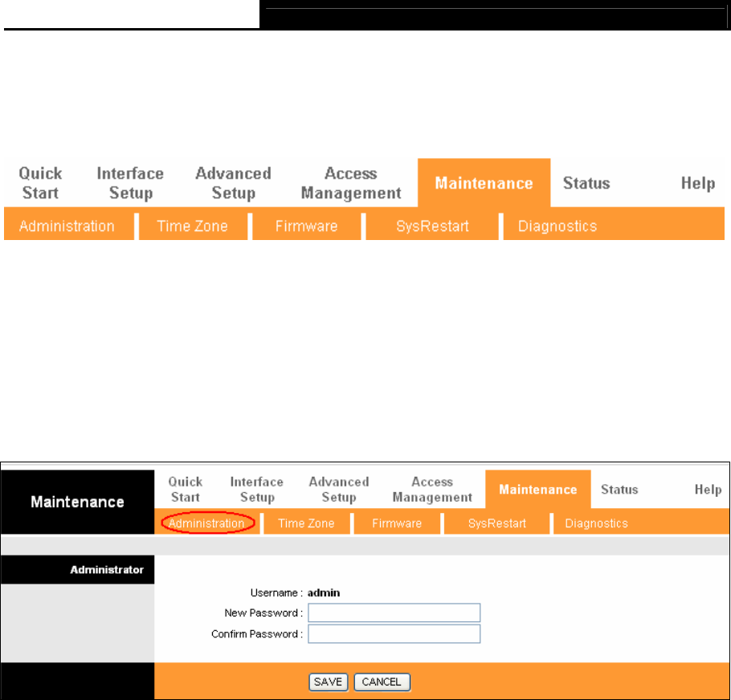Click the CANCEL button
Screen dimensions: 731x700
(x=382, y=682)
